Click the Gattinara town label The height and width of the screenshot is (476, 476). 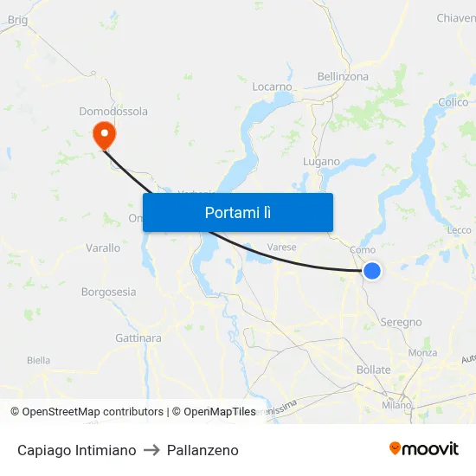click(138, 338)
